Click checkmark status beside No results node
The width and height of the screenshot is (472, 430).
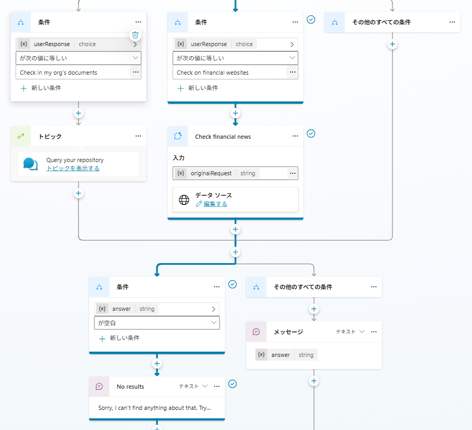233,384
